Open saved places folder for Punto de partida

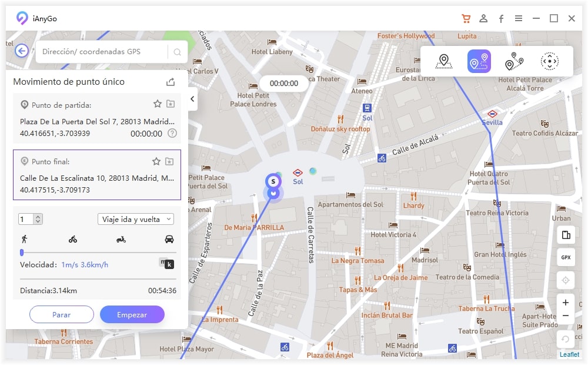pyautogui.click(x=171, y=104)
